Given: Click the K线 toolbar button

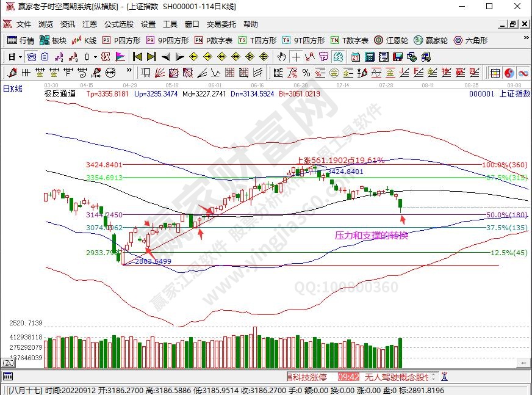Looking at the screenshot, I should tap(84, 40).
